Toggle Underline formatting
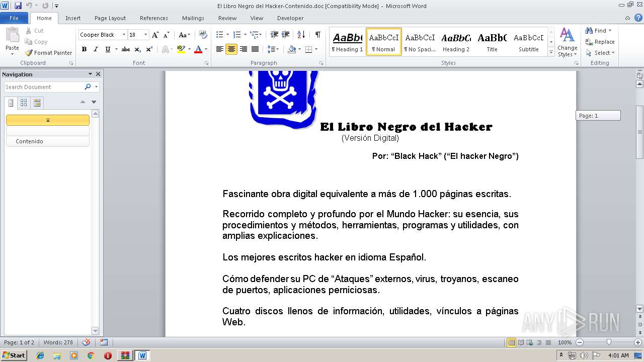Viewport: 644px width, 362px height. point(107,49)
